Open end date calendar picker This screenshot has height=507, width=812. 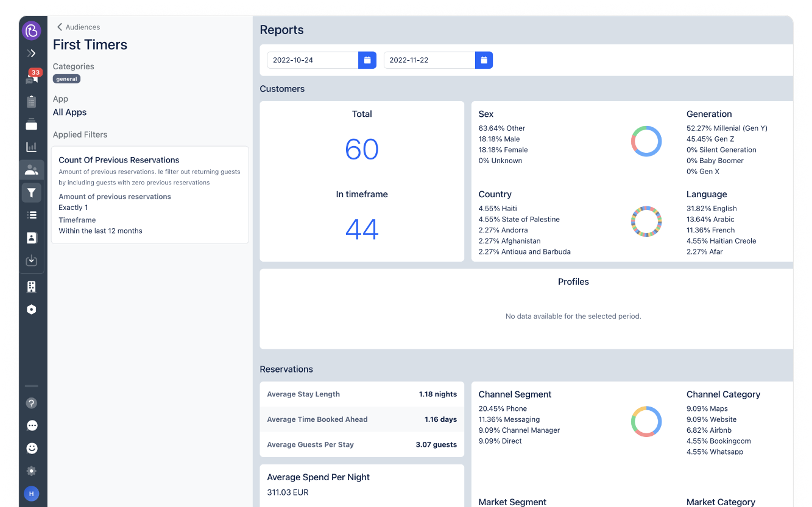484,60
